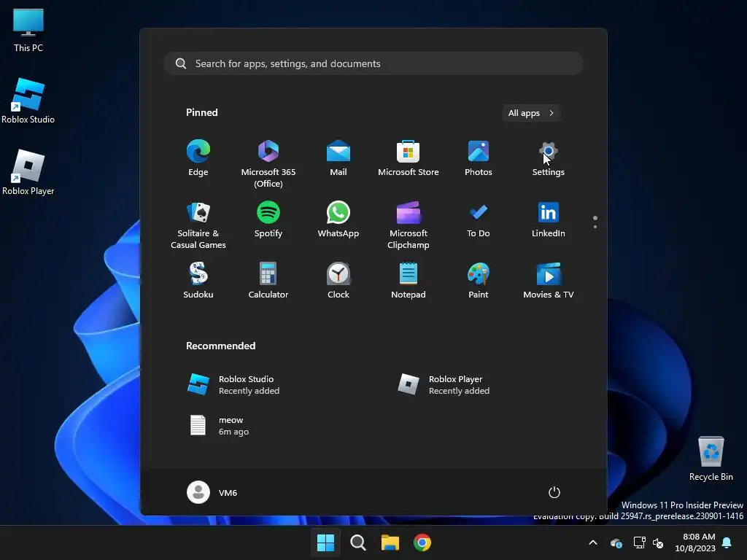This screenshot has height=560, width=747.
Task: Click the All apps button
Action: pyautogui.click(x=531, y=113)
